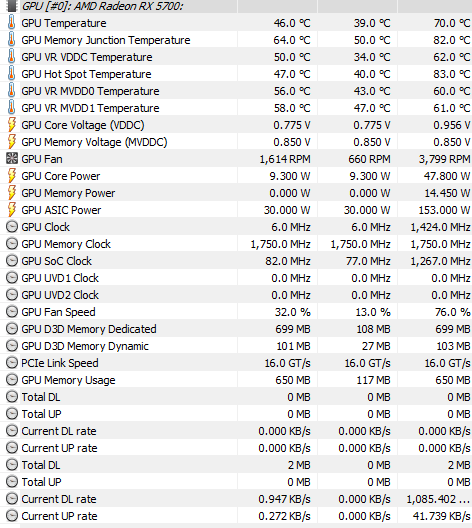Select the GPU SoC Clock label

click(x=57, y=261)
